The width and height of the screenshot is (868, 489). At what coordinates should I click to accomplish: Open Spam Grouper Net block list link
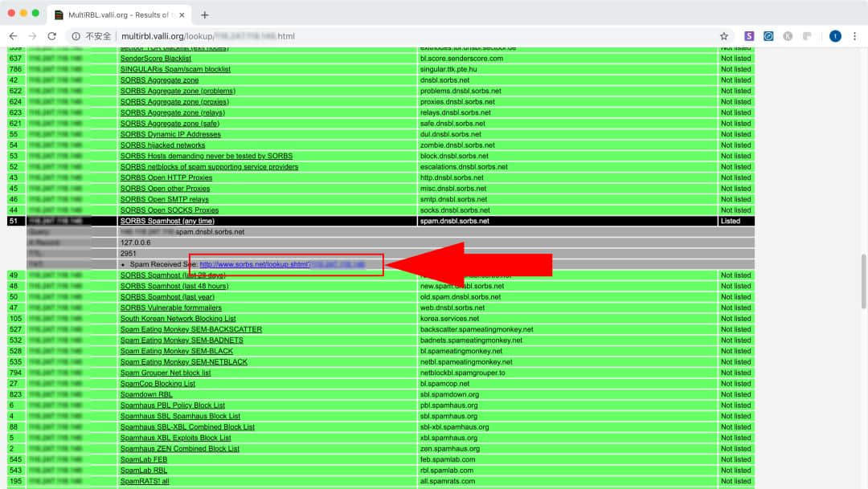(166, 373)
